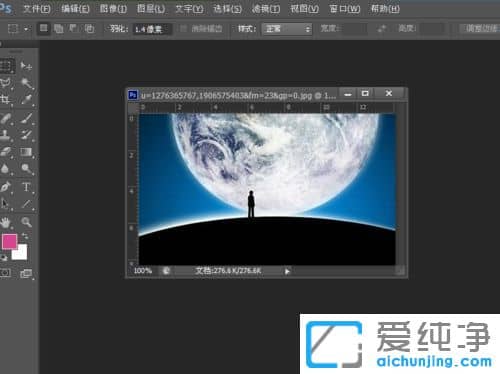This screenshot has height=374, width=500.
Task: Open the 图像(I) menu
Action: 113,9
